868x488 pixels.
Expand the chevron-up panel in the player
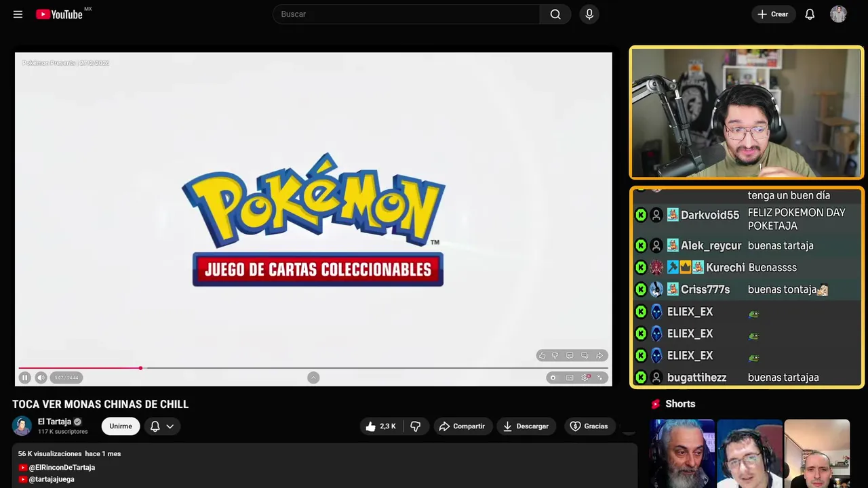pos(313,378)
